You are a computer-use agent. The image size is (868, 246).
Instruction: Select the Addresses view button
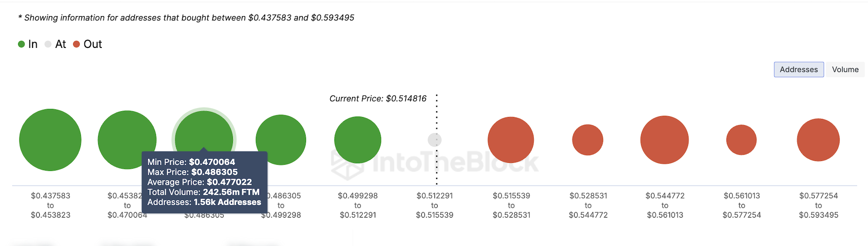(x=798, y=70)
